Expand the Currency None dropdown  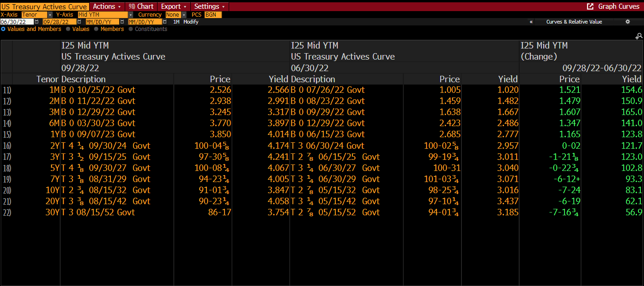pyautogui.click(x=183, y=15)
